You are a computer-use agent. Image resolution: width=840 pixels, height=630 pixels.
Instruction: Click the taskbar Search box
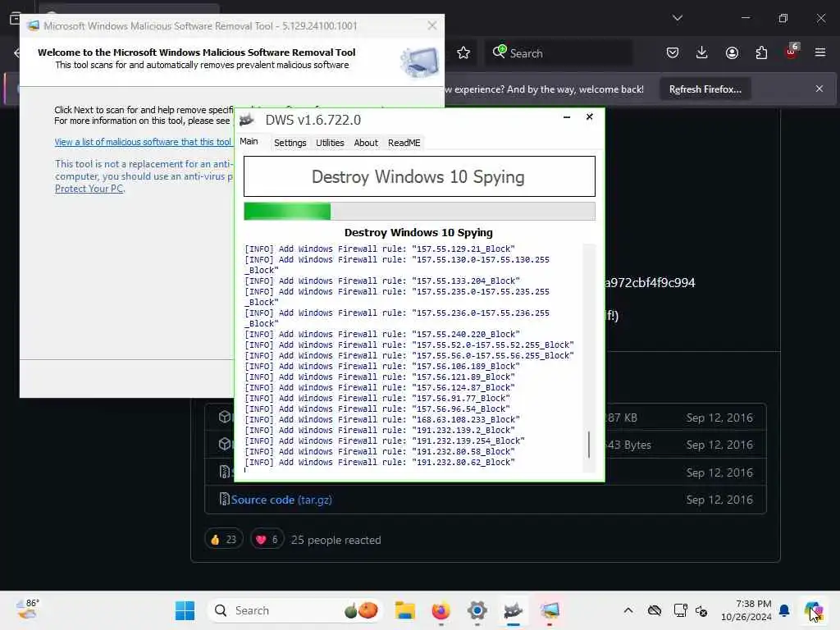[x=295, y=610]
